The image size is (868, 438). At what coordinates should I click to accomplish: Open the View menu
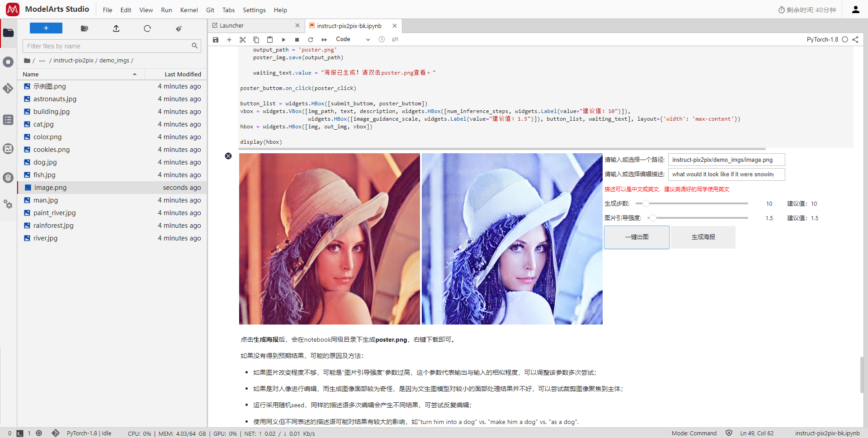click(146, 10)
